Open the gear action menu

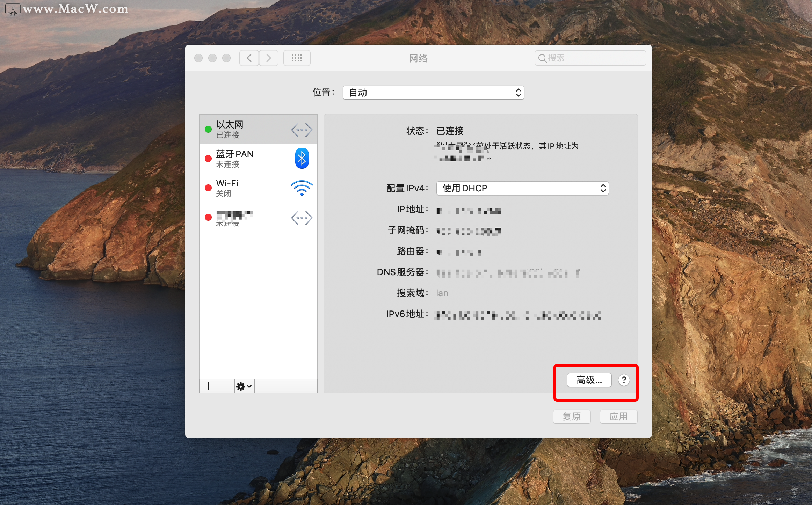point(244,386)
